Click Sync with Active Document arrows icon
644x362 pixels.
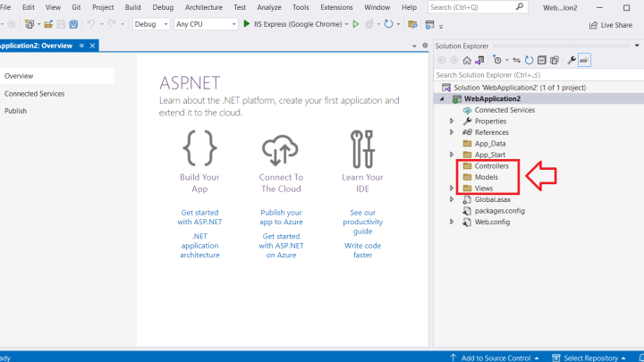pos(517,61)
